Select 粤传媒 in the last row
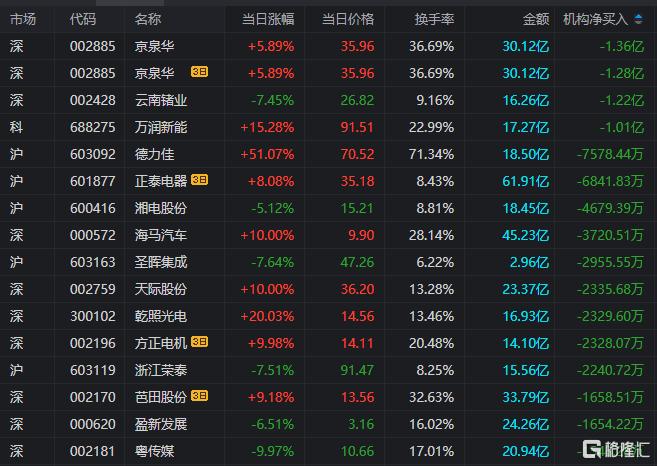Viewport: 657px width, 466px height. pyautogui.click(x=154, y=451)
